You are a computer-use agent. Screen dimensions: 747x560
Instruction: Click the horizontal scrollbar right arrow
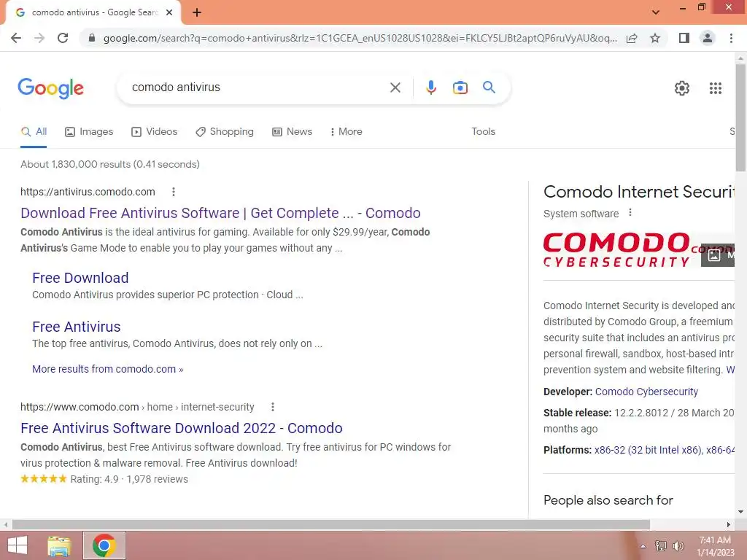click(x=728, y=525)
